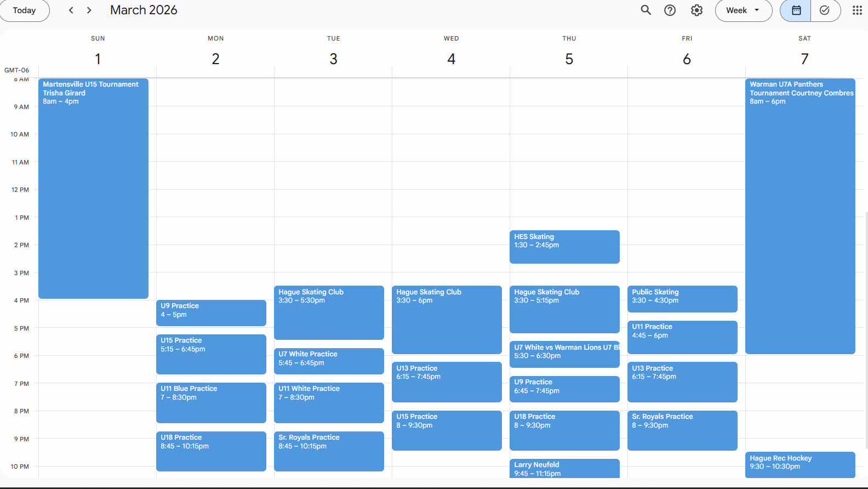Open the Settings gear menu

pos(696,10)
